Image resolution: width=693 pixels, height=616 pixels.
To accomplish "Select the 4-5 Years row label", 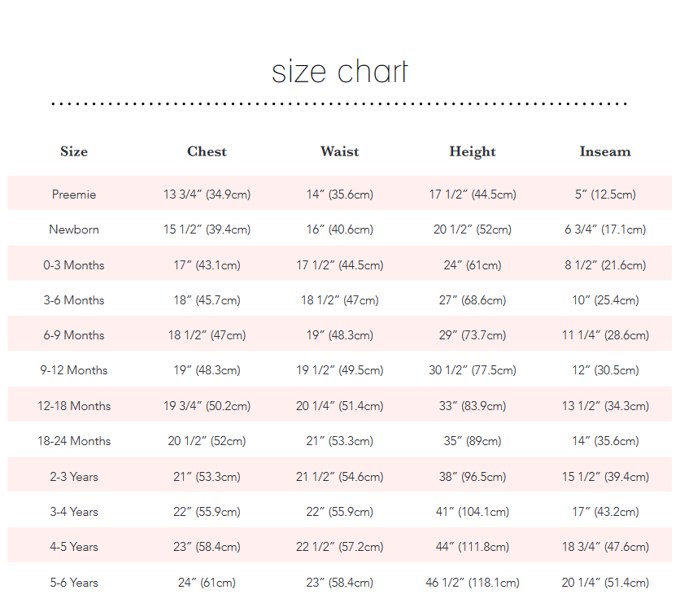I will 74,547.
